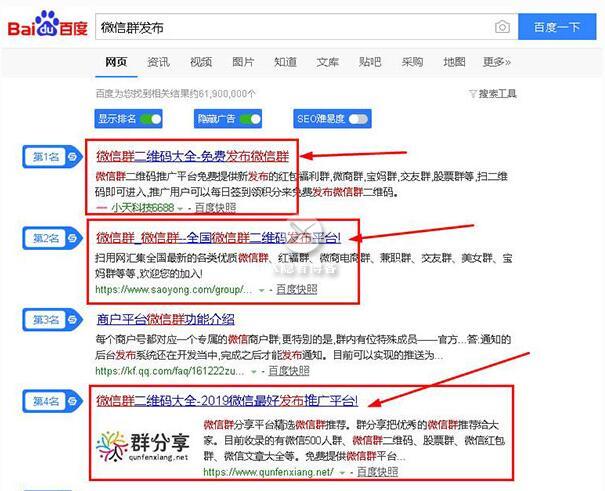Image resolution: width=605 pixels, height=491 pixels.
Task: Open camera image search icon
Action: [502, 27]
